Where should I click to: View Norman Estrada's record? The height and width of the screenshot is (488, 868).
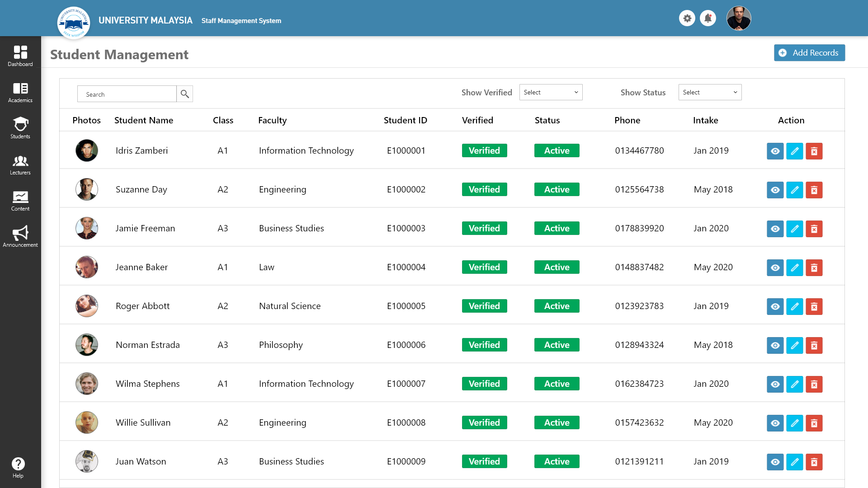tap(775, 345)
